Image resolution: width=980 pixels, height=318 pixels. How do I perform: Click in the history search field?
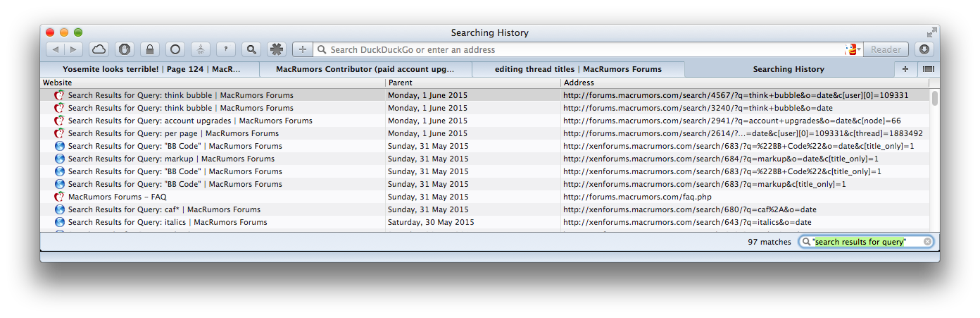click(867, 242)
